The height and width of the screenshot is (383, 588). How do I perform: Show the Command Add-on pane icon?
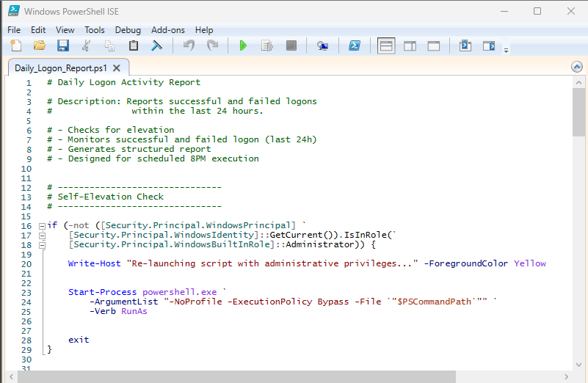click(x=489, y=45)
